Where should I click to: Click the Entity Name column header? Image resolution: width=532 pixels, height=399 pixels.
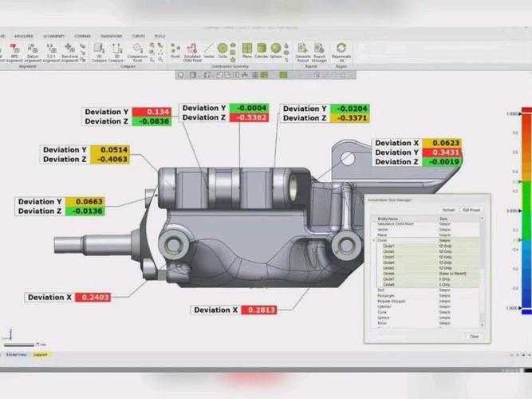click(x=404, y=219)
